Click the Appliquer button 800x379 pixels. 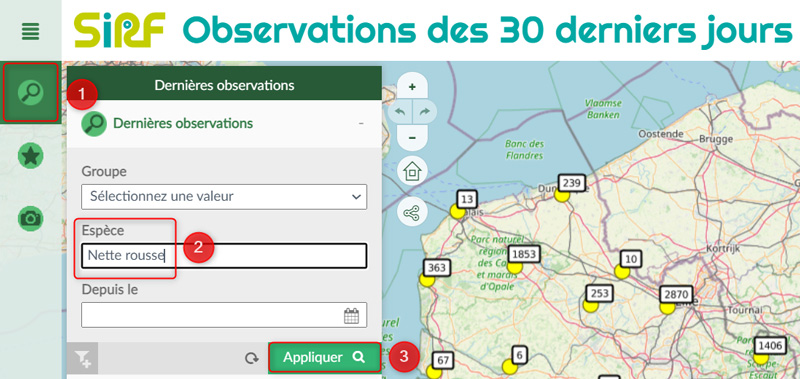pos(324,357)
